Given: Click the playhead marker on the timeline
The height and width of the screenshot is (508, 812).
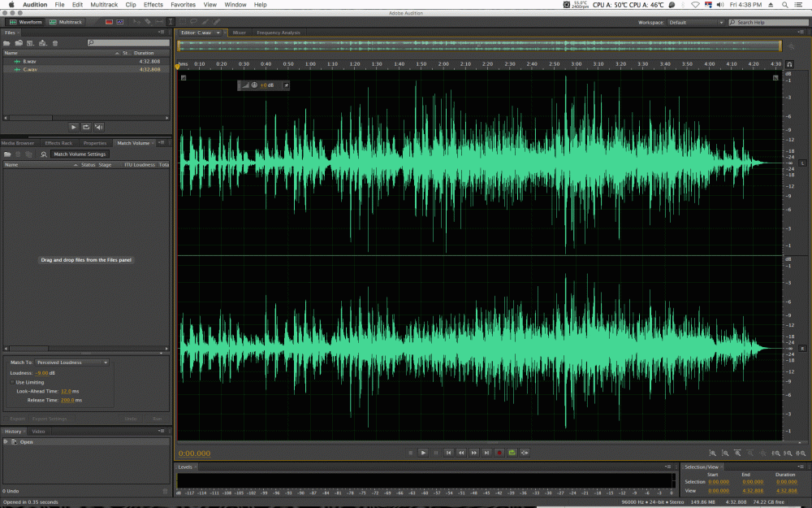Looking at the screenshot, I should (x=178, y=67).
